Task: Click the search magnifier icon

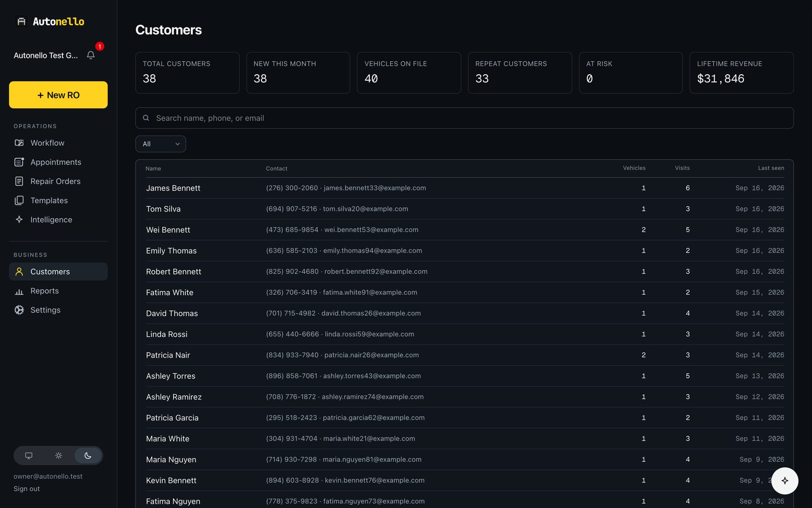Action: 146,118
